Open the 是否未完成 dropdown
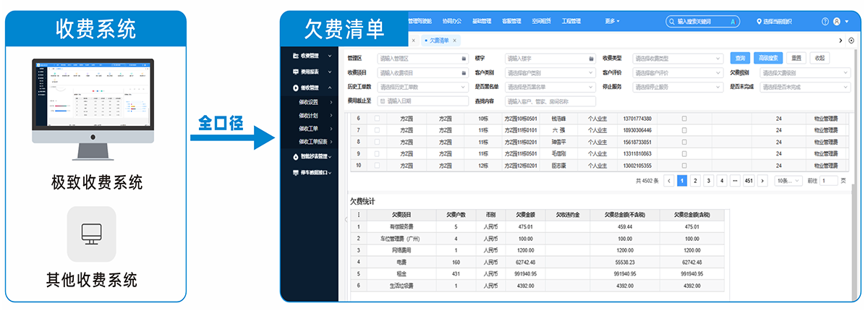This screenshot has width=868, height=311. pos(805,87)
